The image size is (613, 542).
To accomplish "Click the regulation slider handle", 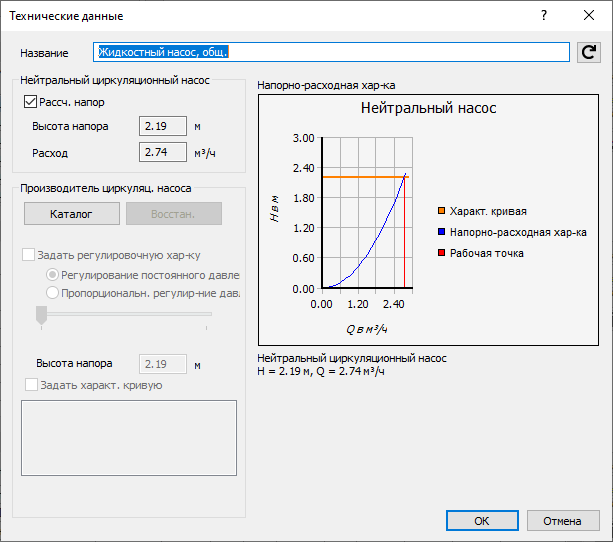I will [x=41, y=315].
